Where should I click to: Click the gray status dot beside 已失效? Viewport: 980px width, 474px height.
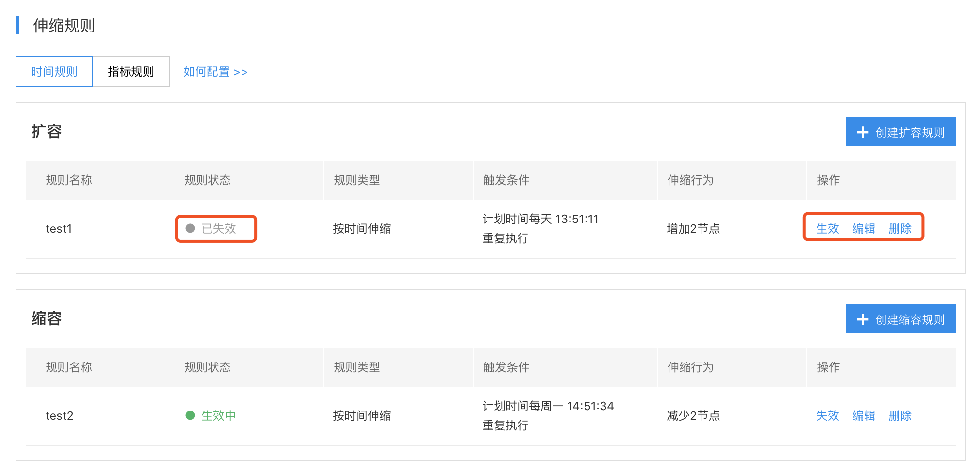(190, 228)
